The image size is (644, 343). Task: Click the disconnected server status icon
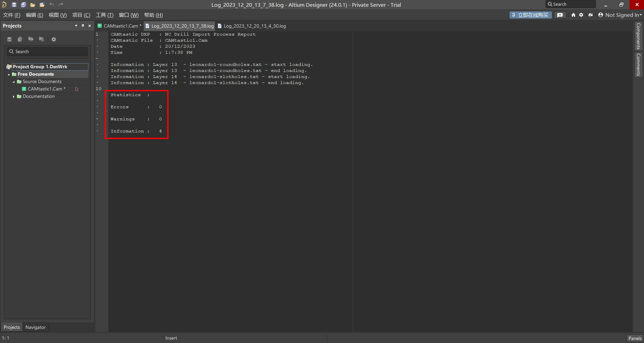tap(591, 15)
